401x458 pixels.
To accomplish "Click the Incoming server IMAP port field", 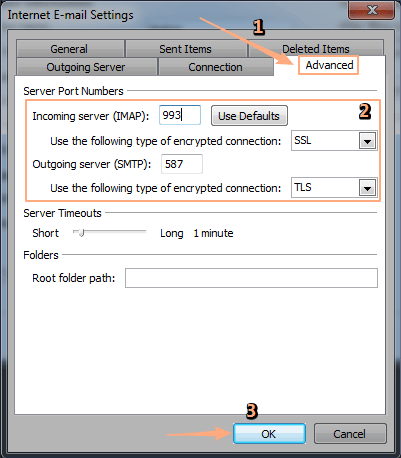I will (180, 115).
